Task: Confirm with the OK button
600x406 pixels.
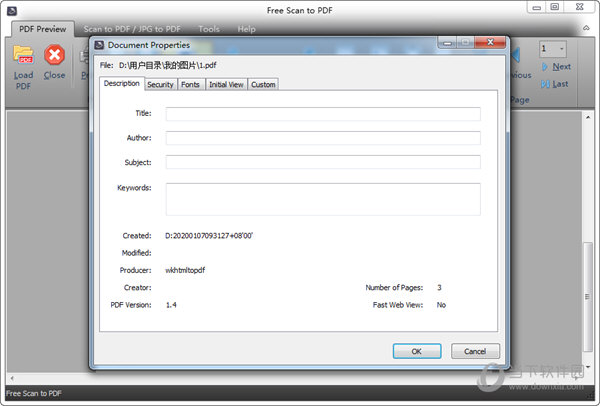Action: pos(417,351)
